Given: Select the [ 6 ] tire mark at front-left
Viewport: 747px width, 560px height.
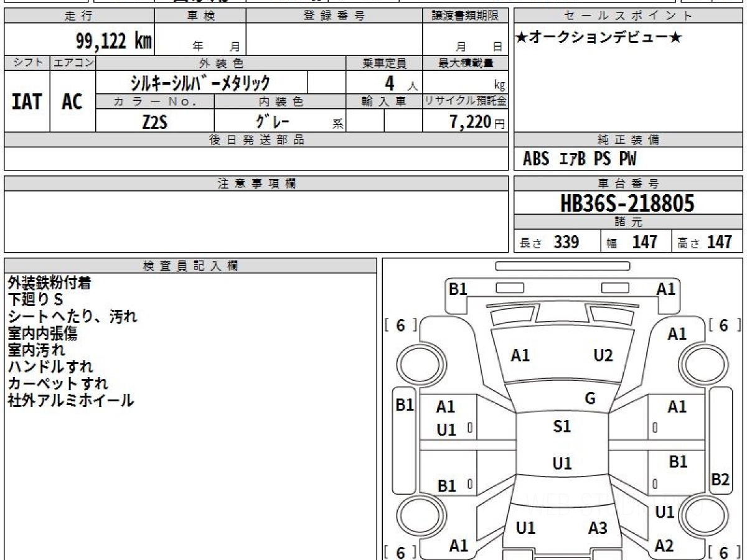Looking at the screenshot, I should click(401, 325).
